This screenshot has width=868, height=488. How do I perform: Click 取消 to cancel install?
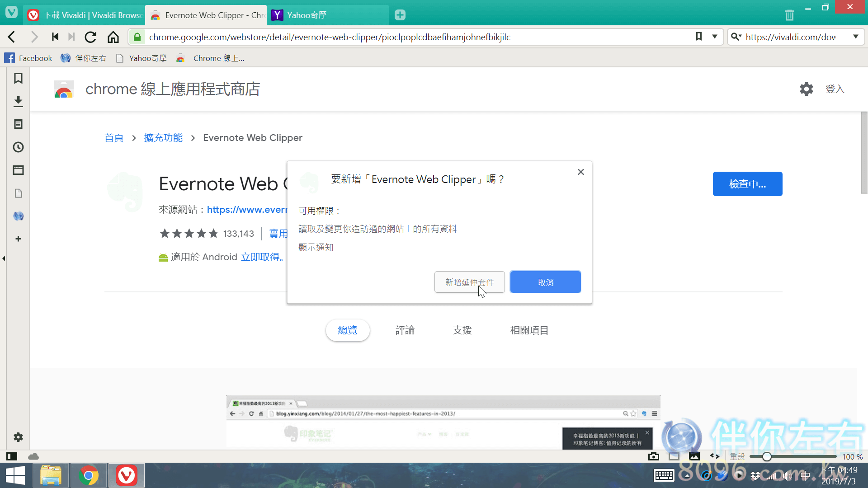(x=546, y=282)
